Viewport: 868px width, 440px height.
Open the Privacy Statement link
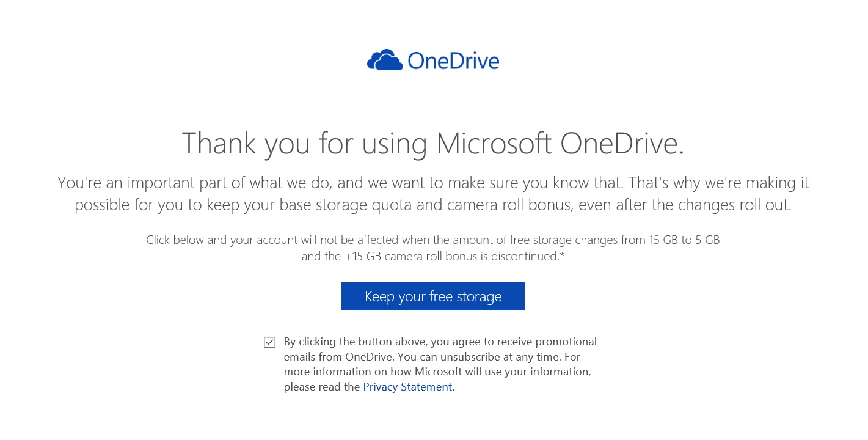coord(407,387)
